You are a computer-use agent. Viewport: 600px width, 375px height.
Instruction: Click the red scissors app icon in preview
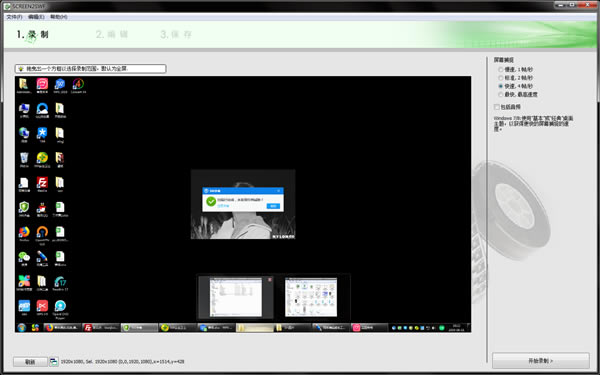(42, 307)
